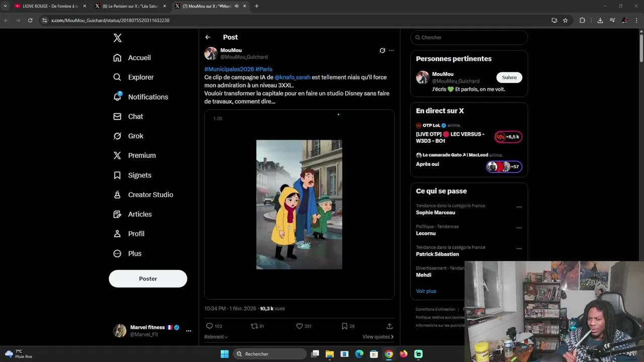
Task: Open the @knafo_sarah mention link
Action: point(292,77)
